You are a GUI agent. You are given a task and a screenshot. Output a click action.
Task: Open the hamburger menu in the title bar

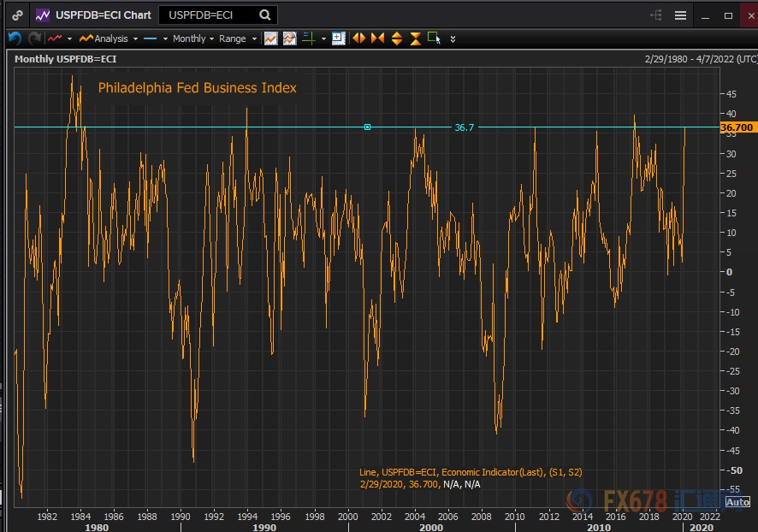(680, 15)
